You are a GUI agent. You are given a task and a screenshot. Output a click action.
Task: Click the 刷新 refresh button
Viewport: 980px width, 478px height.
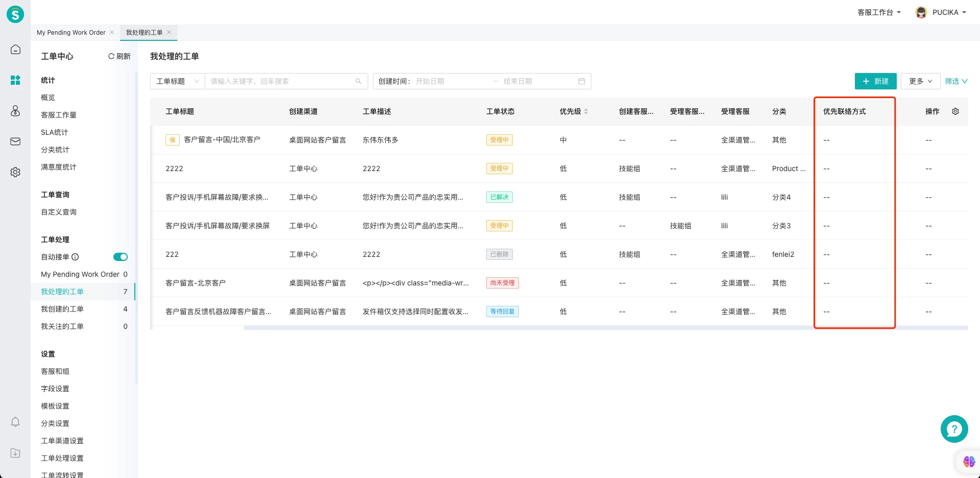coord(119,56)
